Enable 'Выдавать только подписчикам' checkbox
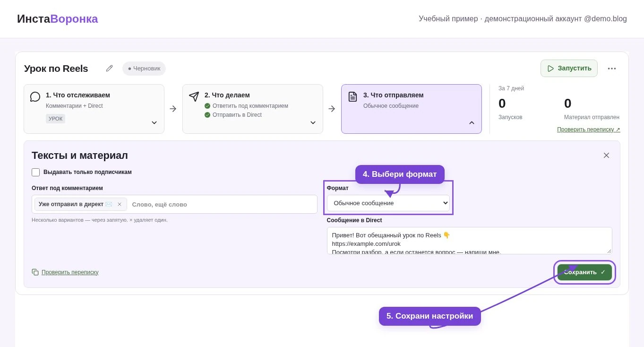Image resolution: width=644 pixels, height=347 pixels. [35, 172]
